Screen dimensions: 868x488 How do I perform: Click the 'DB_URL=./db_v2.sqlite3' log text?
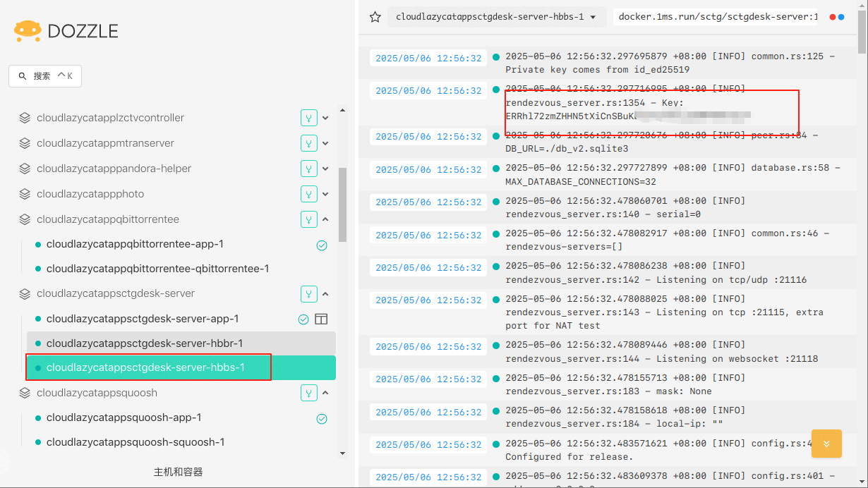click(x=567, y=149)
